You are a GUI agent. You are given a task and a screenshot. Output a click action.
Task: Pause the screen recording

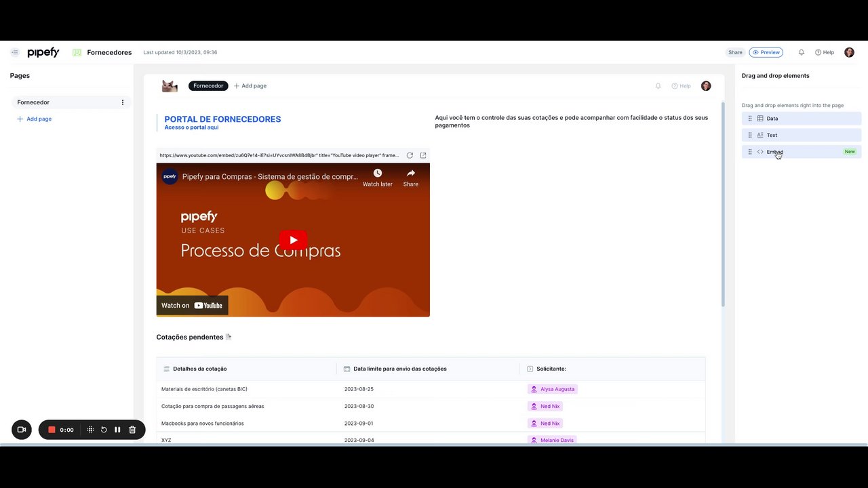[117, 430]
